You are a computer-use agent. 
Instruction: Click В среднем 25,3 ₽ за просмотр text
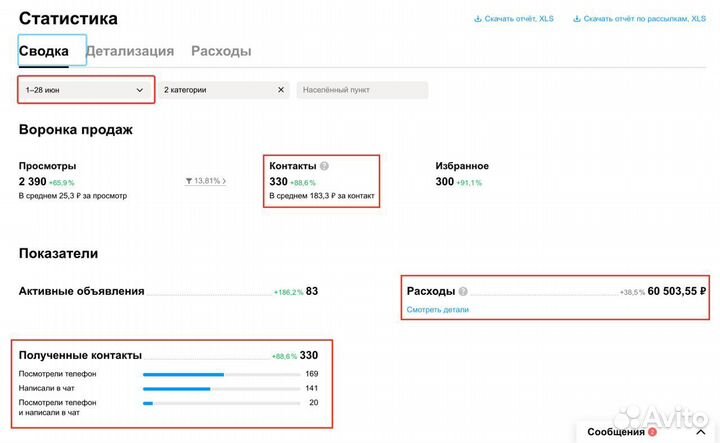pyautogui.click(x=73, y=196)
